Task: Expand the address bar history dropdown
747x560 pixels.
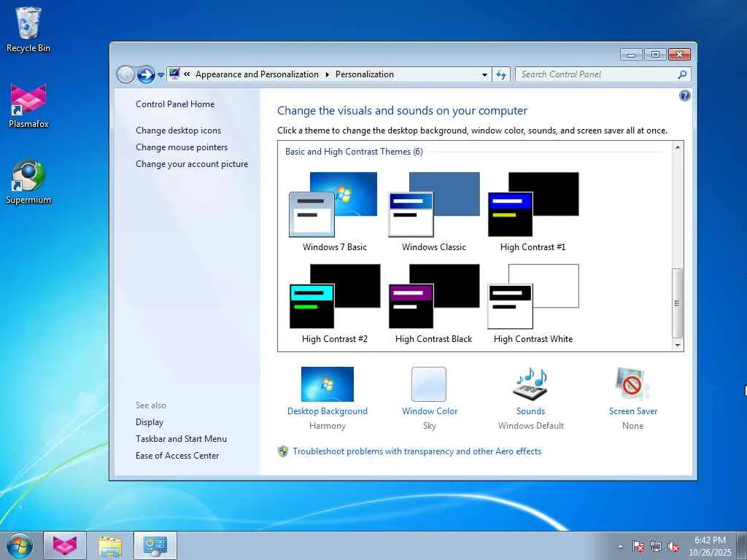Action: [x=484, y=75]
